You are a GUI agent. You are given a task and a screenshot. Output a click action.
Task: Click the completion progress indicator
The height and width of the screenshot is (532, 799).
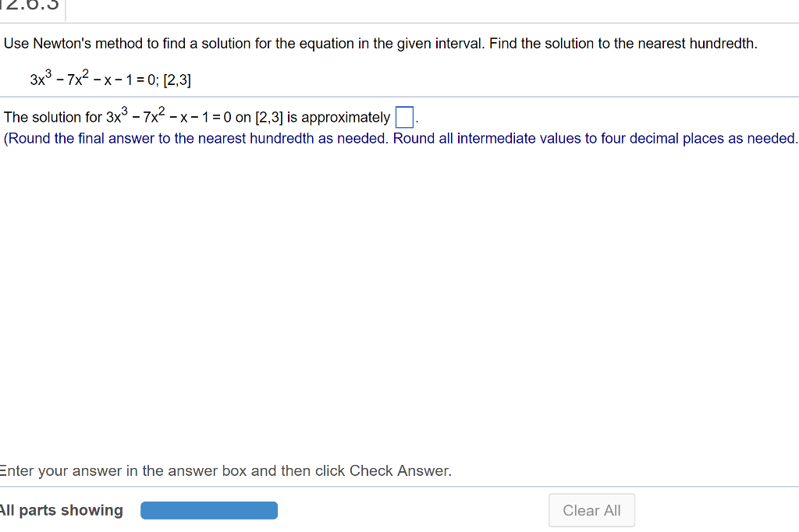(208, 510)
